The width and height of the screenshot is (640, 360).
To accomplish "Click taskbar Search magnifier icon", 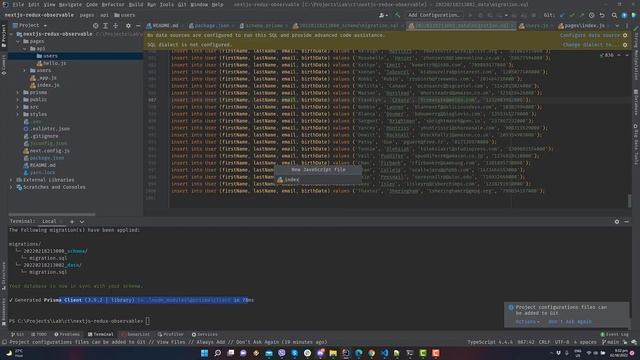I will point(218,353).
